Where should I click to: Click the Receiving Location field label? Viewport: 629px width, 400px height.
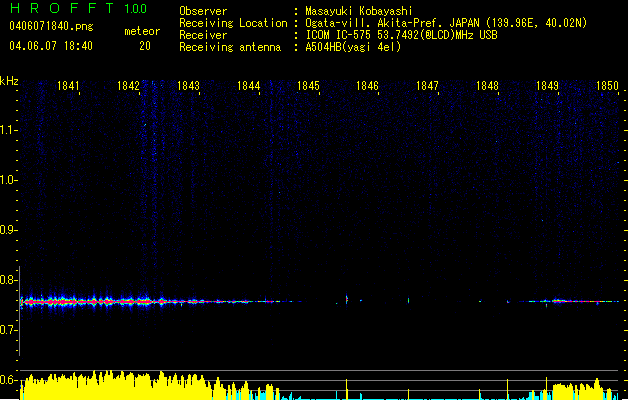click(x=233, y=23)
